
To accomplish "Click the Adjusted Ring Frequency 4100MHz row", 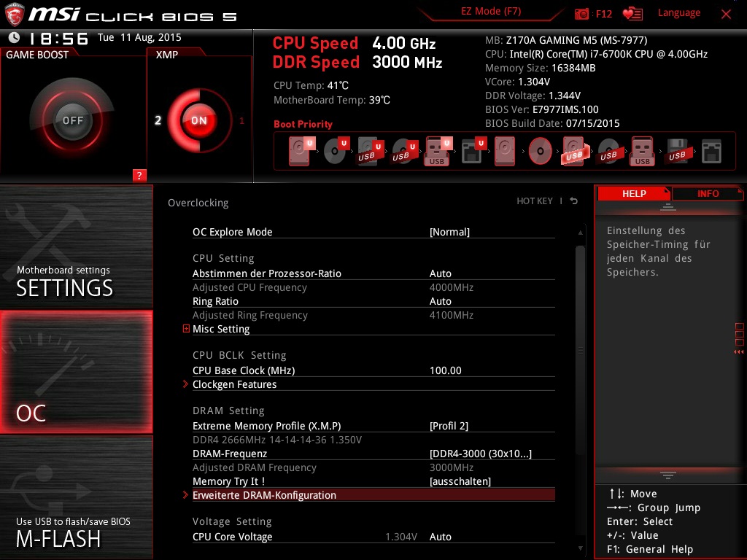I will pyautogui.click(x=373, y=315).
